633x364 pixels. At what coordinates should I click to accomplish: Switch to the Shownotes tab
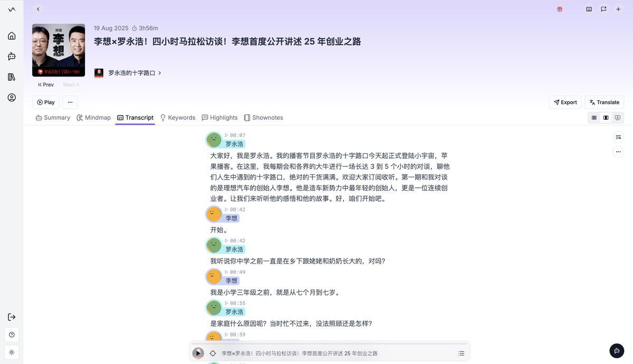[264, 118]
